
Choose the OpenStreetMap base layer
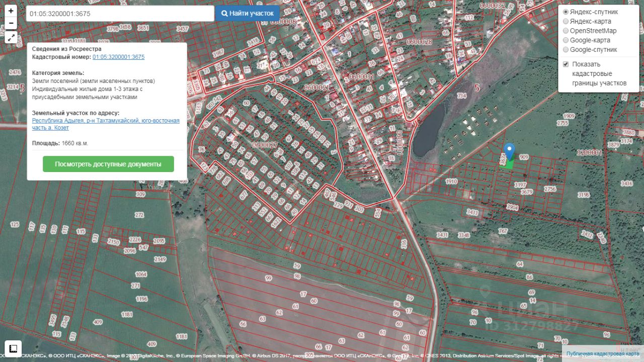click(566, 31)
